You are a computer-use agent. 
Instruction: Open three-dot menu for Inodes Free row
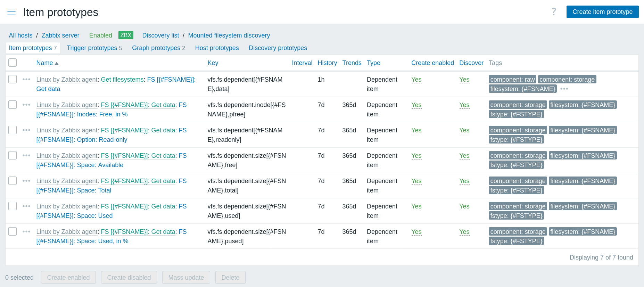point(26,105)
